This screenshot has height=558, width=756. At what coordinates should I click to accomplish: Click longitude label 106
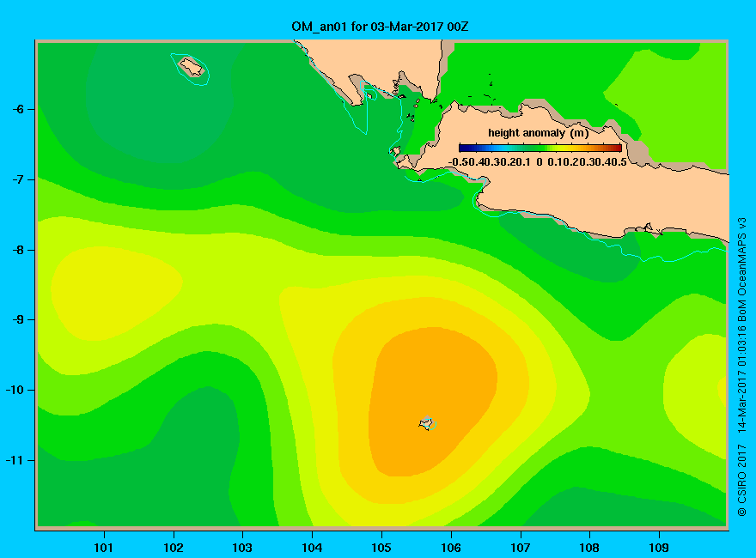pos(451,548)
